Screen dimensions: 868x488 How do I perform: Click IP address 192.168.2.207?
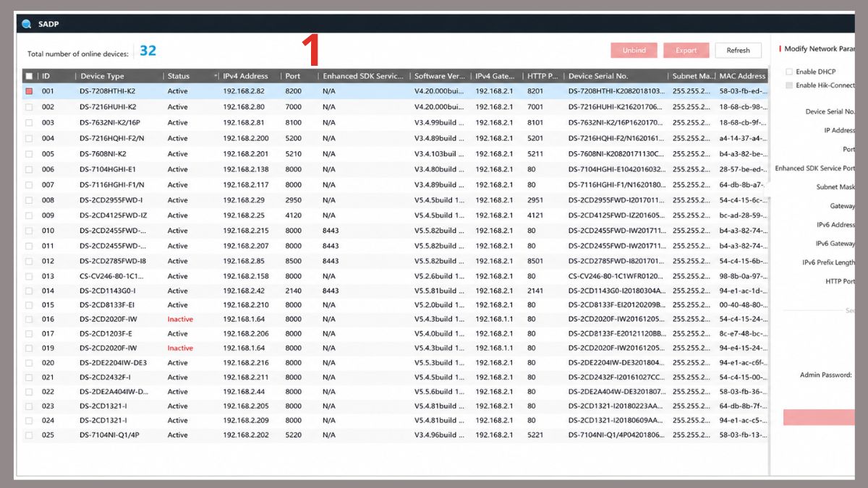[246, 246]
